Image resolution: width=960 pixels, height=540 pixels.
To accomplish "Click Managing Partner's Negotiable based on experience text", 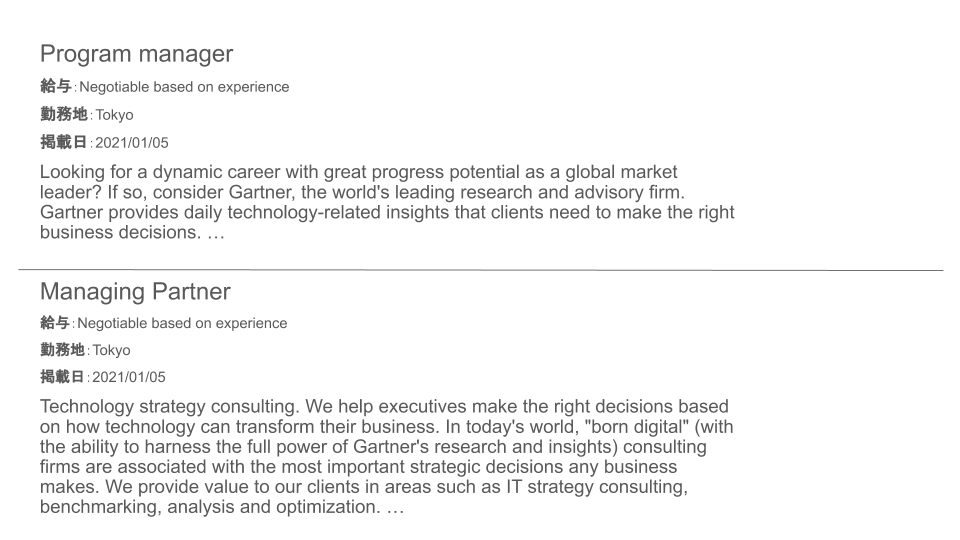I will (182, 323).
